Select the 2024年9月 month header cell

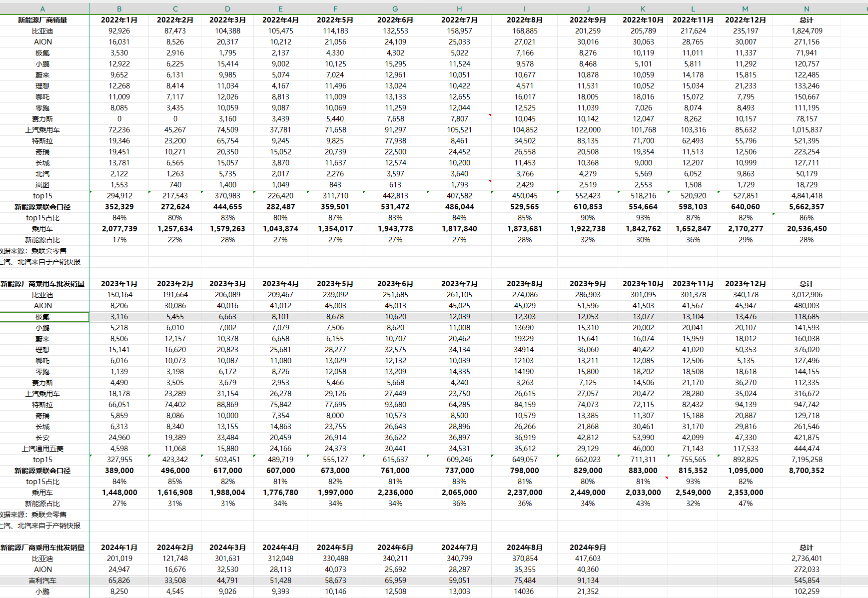coord(588,548)
